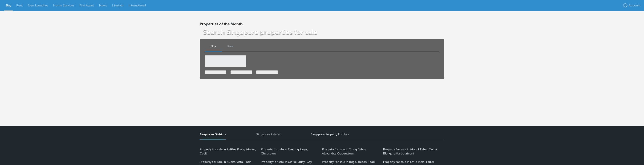Switch to Singapore Estates footer tab
Image resolution: width=644 pixels, height=165 pixels.
point(268,134)
